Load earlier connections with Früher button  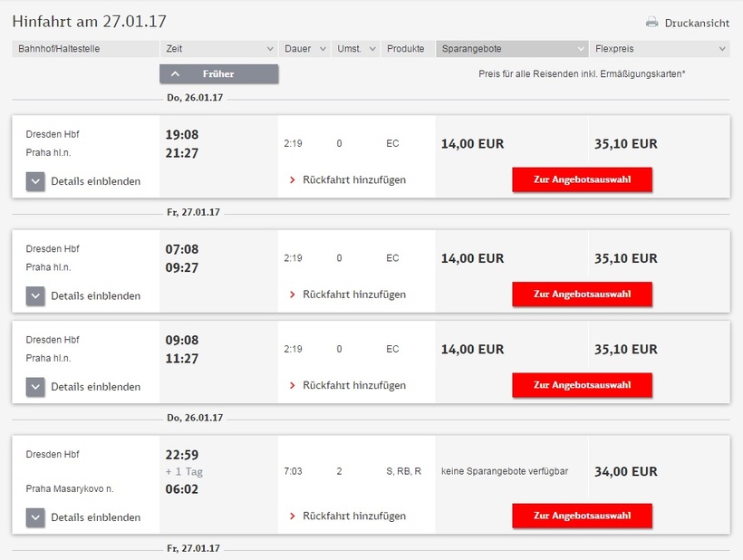218,74
